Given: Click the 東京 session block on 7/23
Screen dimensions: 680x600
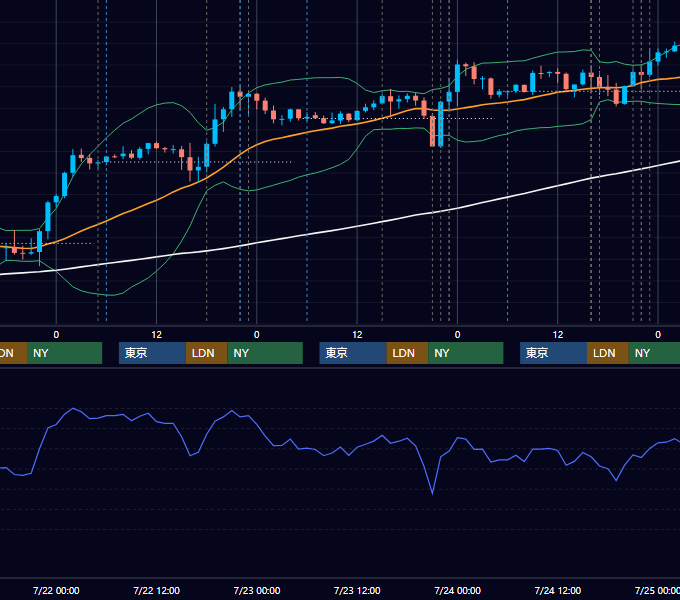Looking at the screenshot, I should point(353,353).
